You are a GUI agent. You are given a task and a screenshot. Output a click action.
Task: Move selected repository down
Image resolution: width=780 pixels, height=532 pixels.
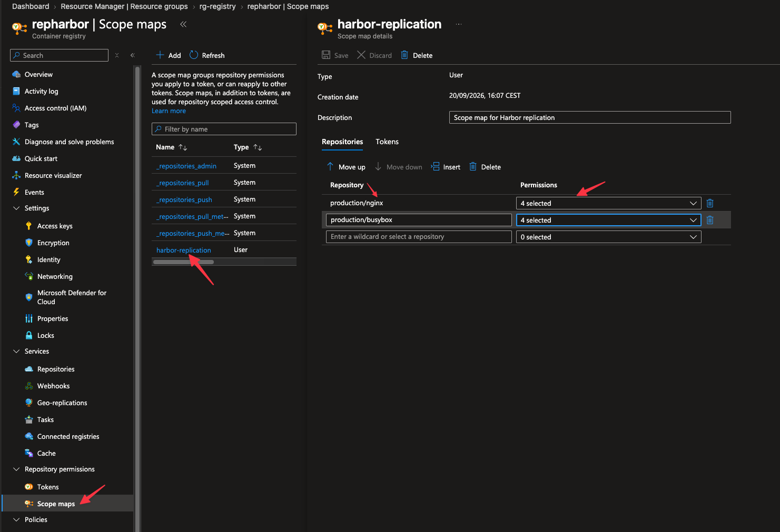point(399,167)
